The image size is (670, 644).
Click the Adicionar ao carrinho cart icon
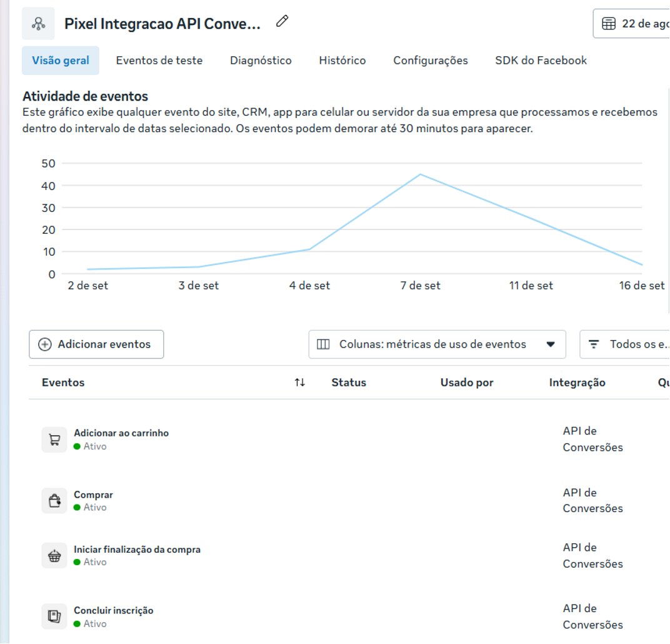tap(54, 440)
